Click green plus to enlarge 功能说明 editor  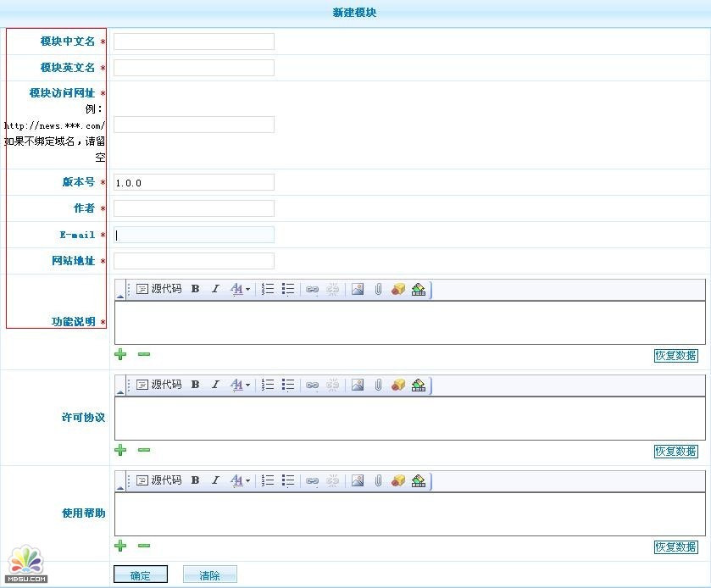coord(120,354)
